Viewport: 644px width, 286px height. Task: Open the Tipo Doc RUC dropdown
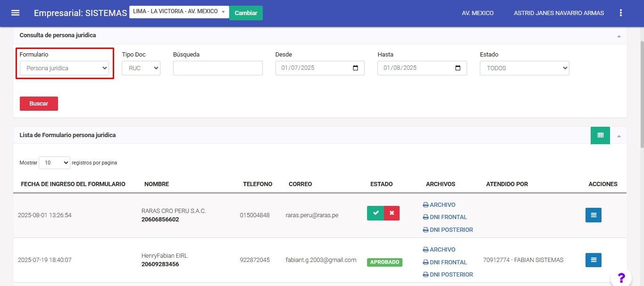point(141,68)
